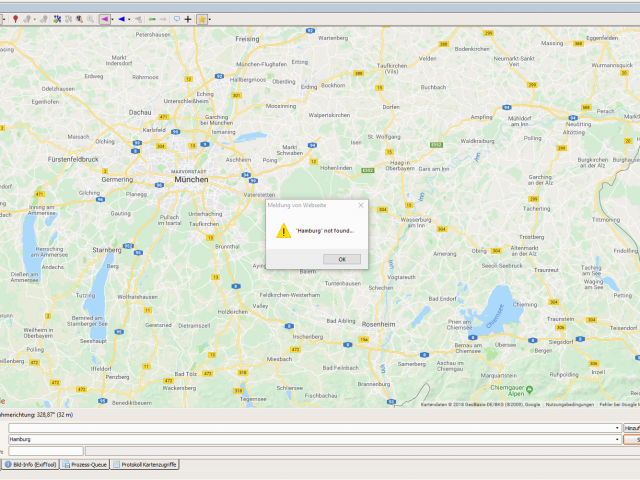Click the Fürstenfeldbruck label on the map

click(x=73, y=159)
